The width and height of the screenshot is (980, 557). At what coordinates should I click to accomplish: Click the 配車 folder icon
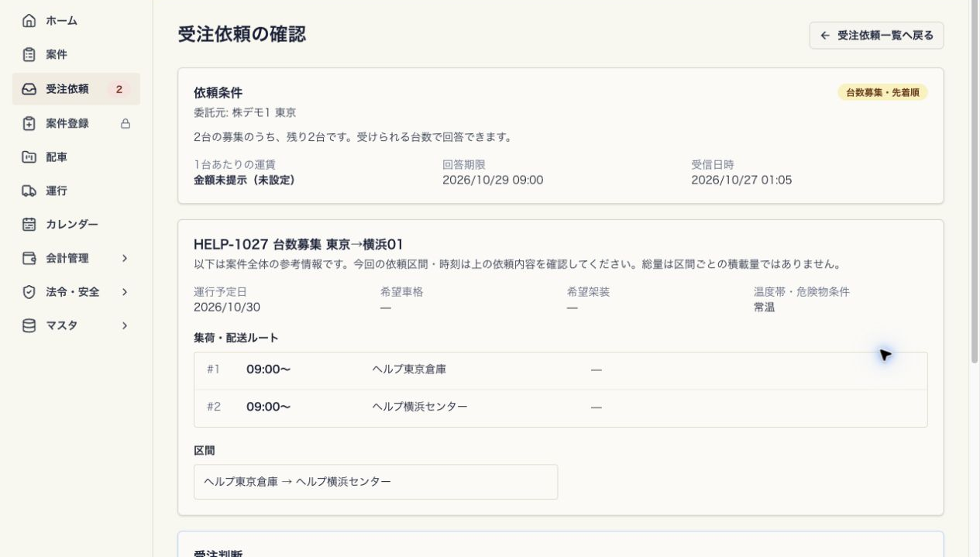29,157
